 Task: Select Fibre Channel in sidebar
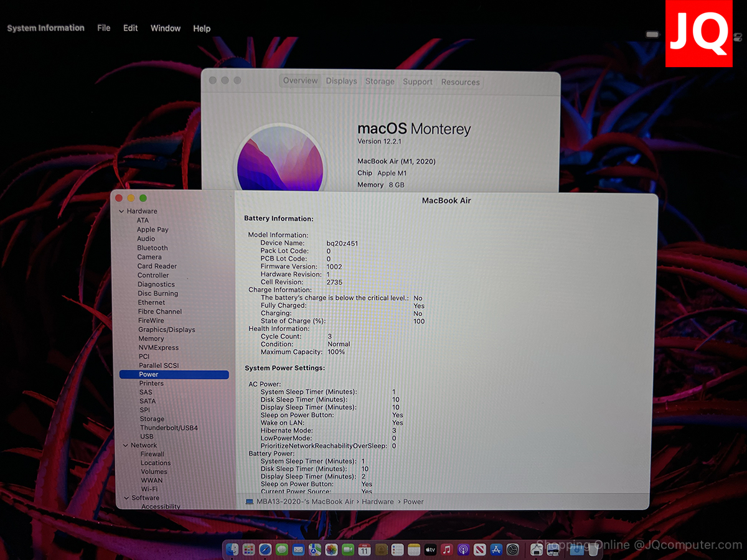pos(160,312)
